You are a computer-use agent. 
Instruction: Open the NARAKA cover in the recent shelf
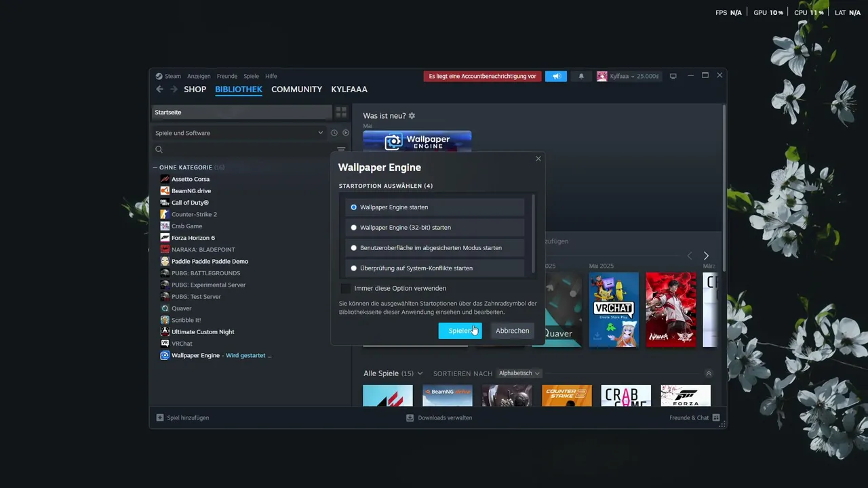tap(671, 310)
